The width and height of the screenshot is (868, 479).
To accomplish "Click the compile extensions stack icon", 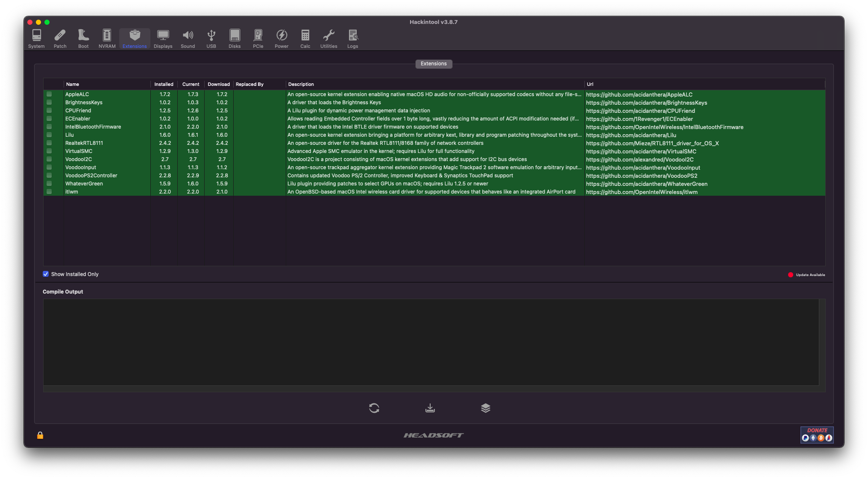I will tap(486, 408).
